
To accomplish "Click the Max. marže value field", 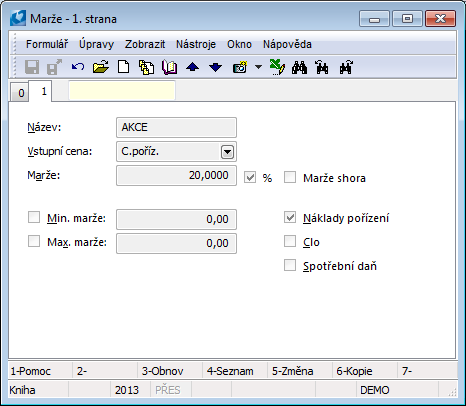I will [x=176, y=243].
